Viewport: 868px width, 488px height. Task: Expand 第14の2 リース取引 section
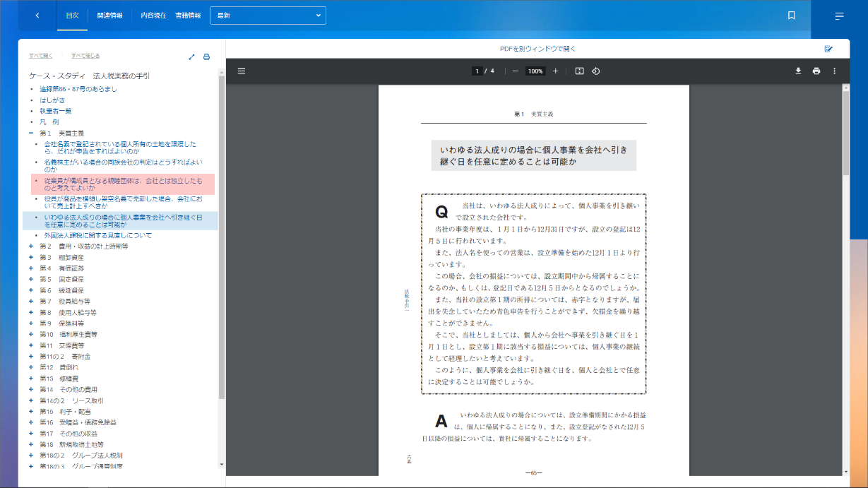coord(31,400)
